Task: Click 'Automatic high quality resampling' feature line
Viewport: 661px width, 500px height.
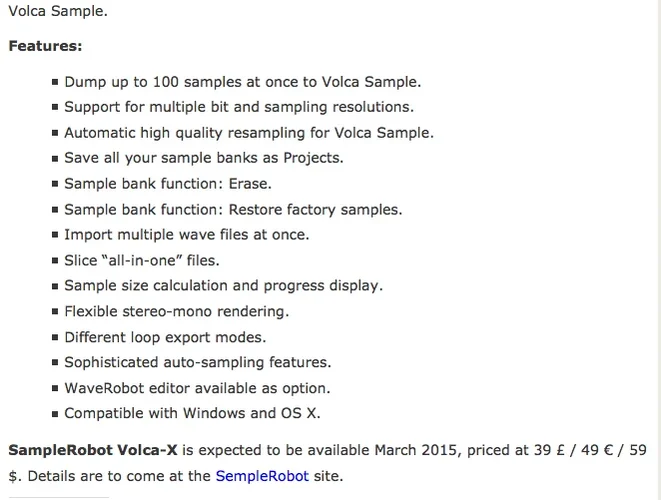Action: (248, 133)
